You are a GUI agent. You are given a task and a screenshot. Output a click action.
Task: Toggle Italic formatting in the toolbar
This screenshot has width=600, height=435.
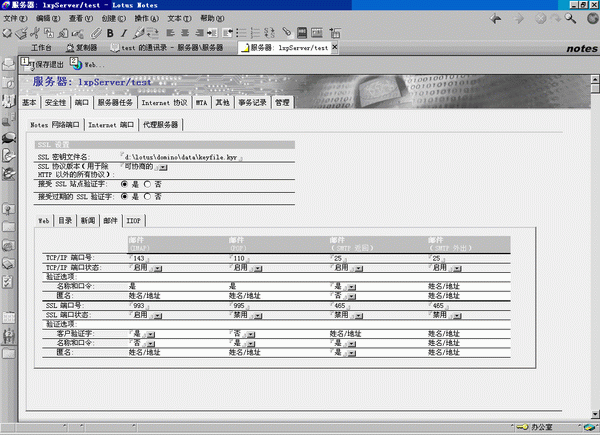click(124, 33)
